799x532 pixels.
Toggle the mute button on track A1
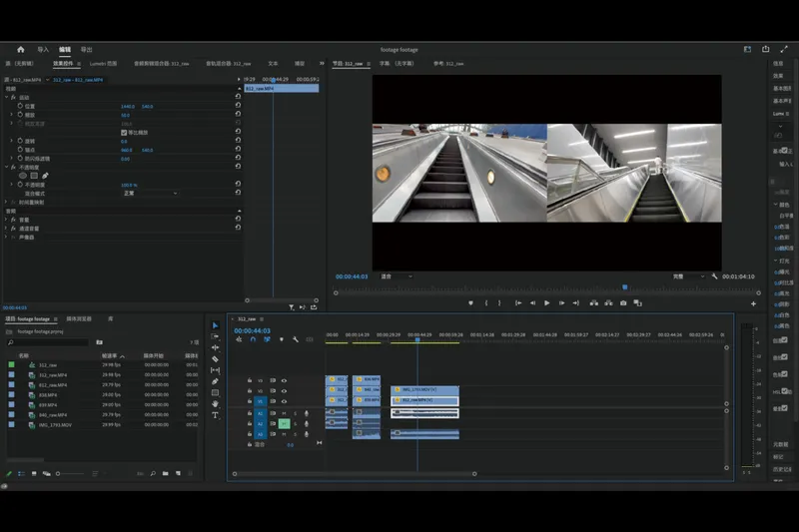coord(284,412)
